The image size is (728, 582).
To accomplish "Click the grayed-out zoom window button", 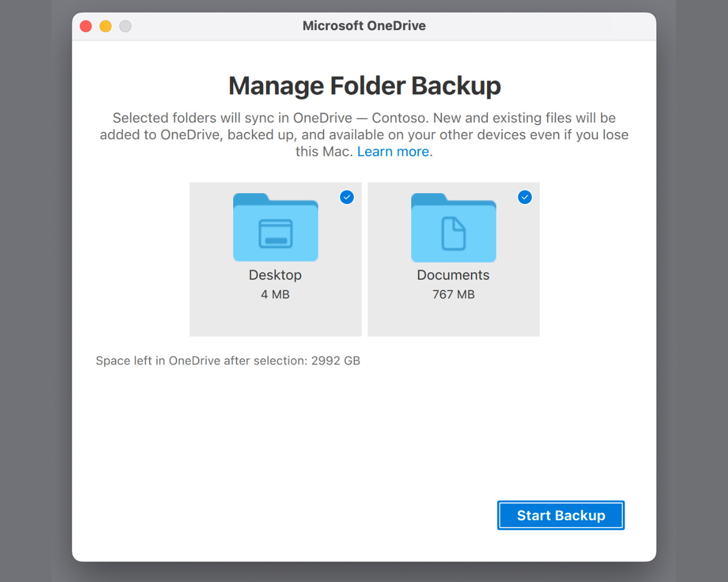I will (x=126, y=26).
